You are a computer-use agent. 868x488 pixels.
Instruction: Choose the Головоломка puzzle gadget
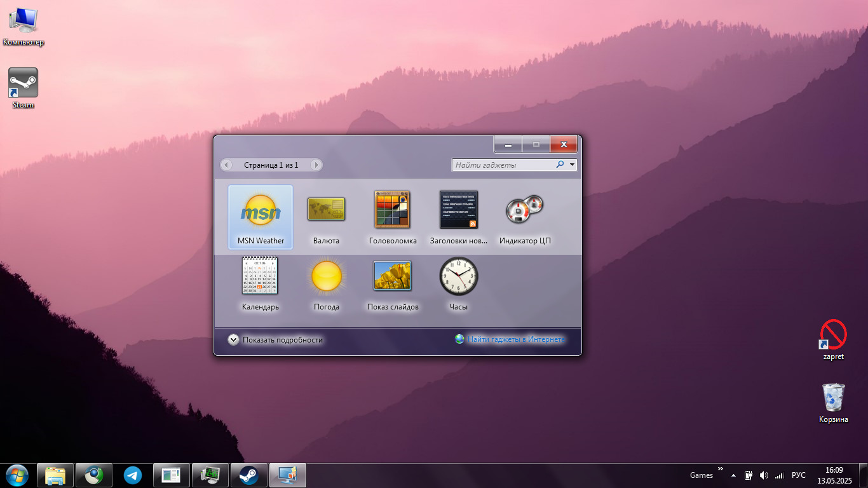click(x=392, y=217)
